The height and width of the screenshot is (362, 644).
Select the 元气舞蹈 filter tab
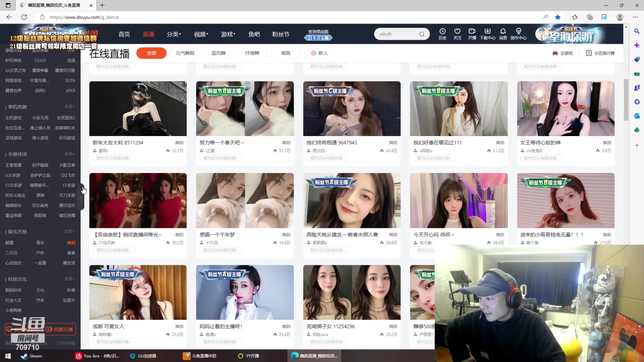[185, 53]
